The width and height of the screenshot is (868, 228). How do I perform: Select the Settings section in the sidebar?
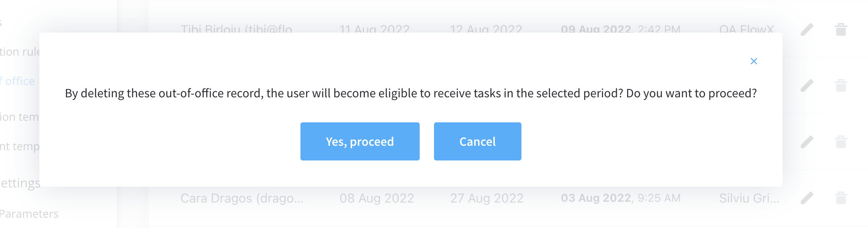point(20,183)
